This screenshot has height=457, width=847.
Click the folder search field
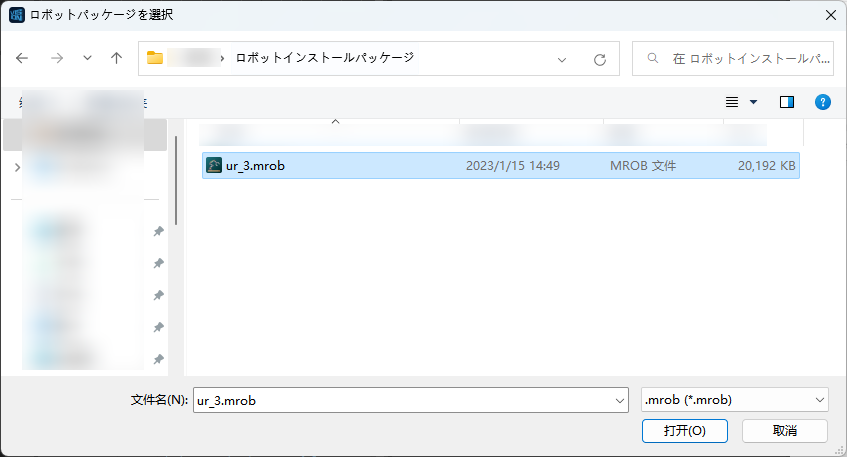tap(733, 58)
